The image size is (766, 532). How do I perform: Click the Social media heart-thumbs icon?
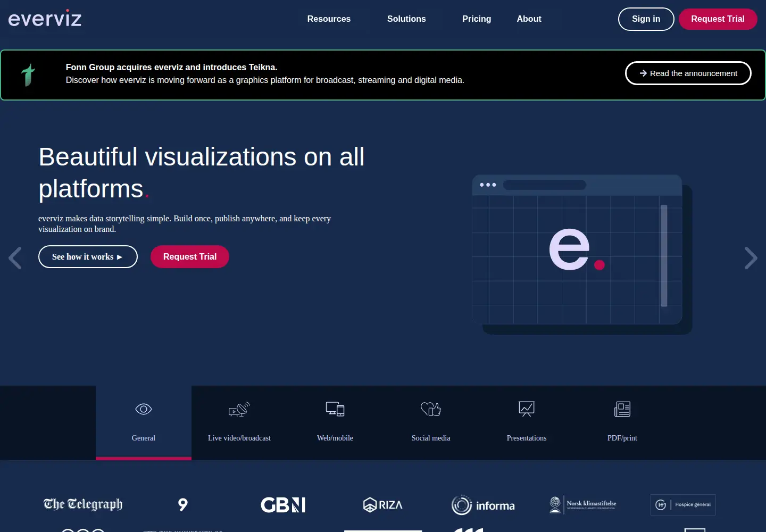[x=431, y=409]
